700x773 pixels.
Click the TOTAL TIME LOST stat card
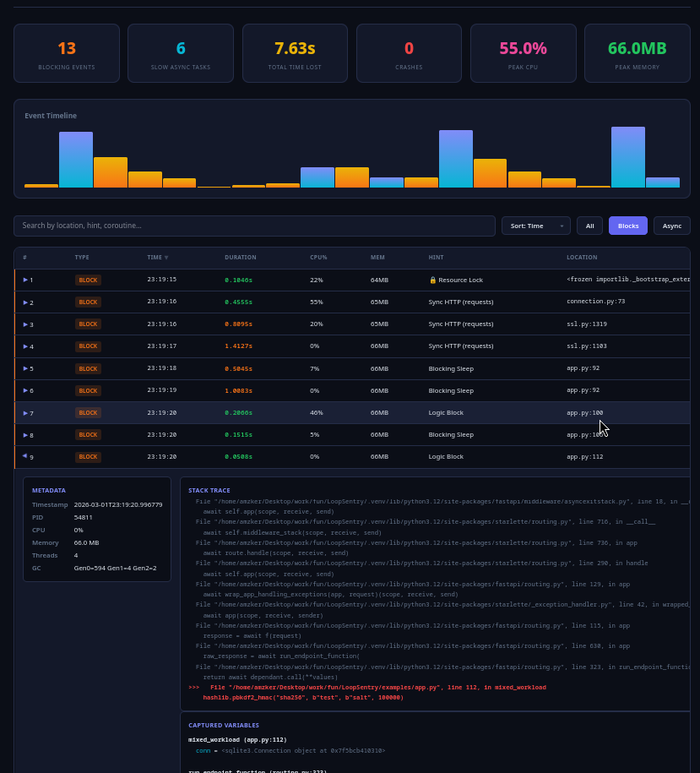click(x=295, y=52)
